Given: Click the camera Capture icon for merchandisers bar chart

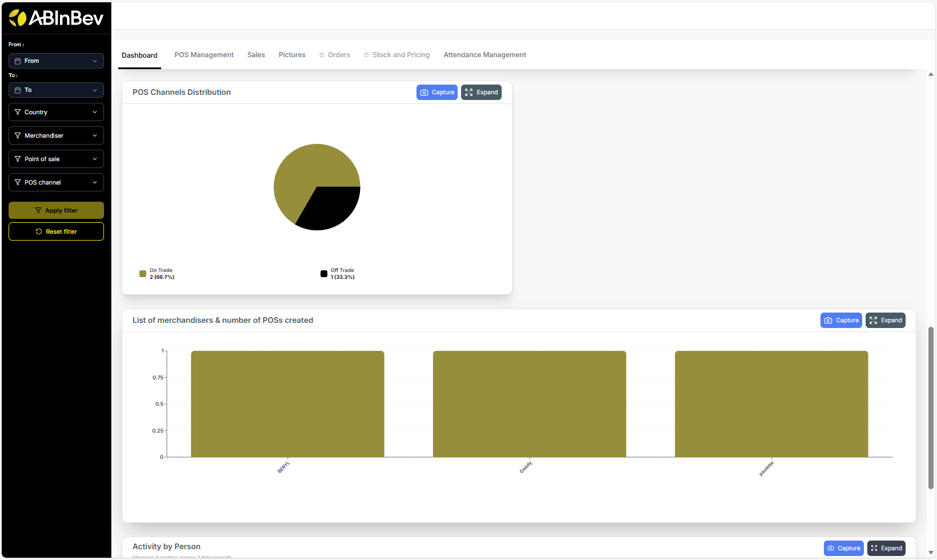Looking at the screenshot, I should click(x=828, y=320).
